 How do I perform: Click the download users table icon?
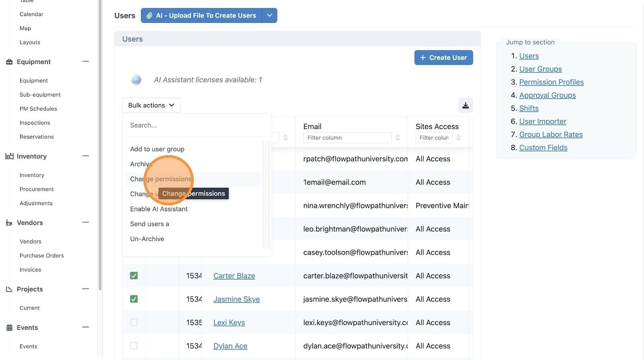[465, 105]
